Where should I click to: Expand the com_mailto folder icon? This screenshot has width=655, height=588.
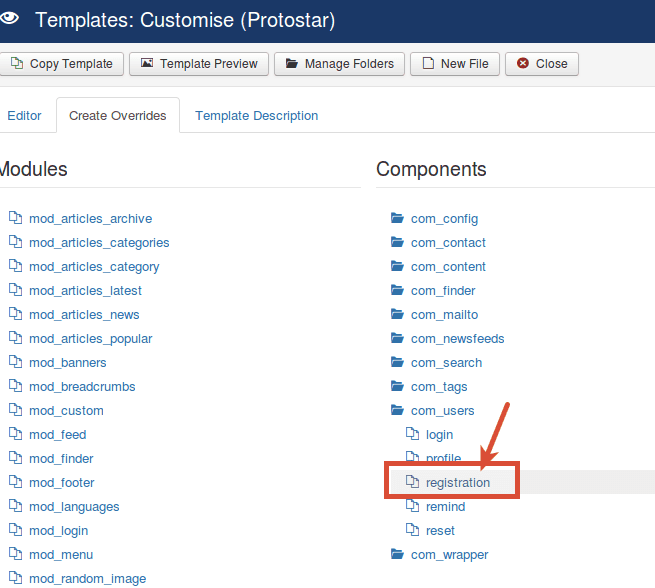397,314
